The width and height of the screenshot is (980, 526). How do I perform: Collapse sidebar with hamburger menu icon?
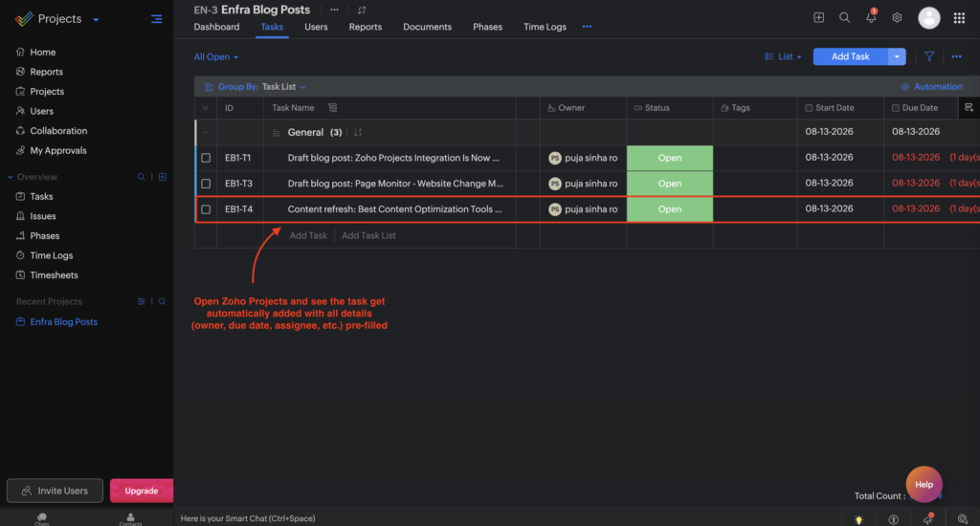click(x=156, y=19)
